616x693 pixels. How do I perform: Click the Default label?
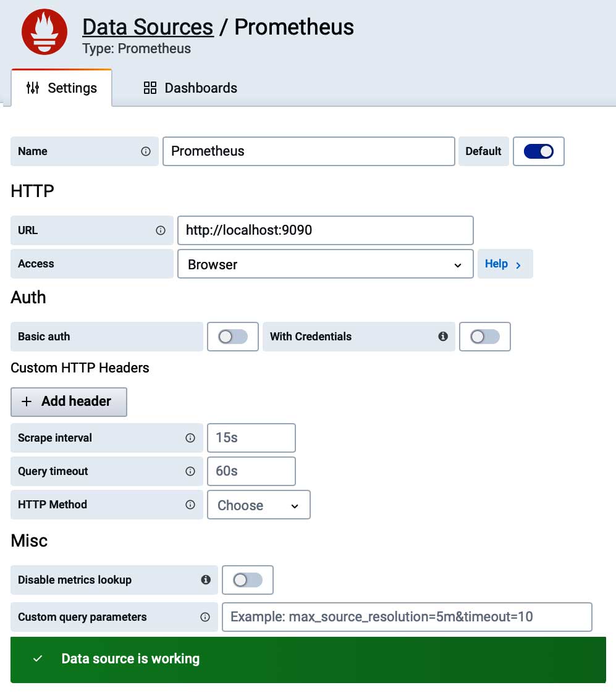point(483,151)
